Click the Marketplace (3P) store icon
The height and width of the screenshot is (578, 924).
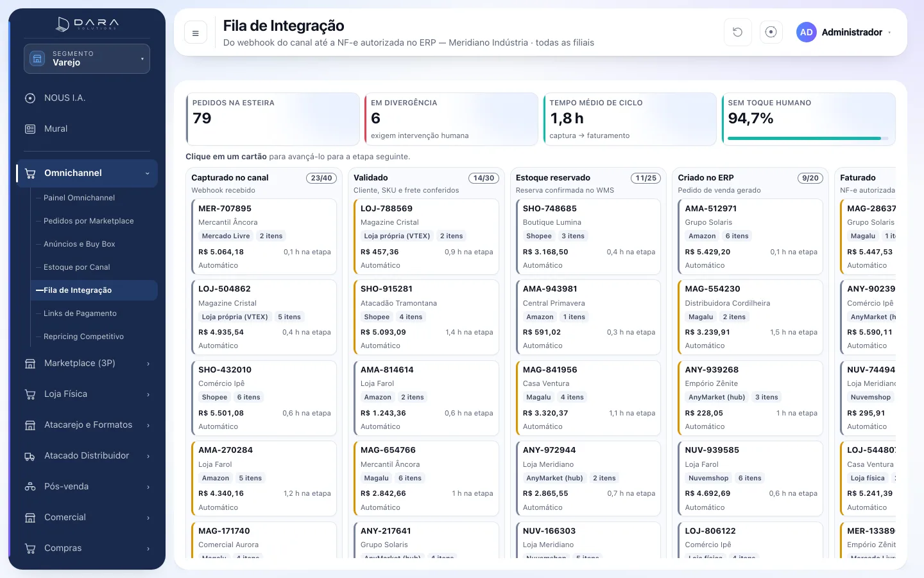[x=30, y=363]
